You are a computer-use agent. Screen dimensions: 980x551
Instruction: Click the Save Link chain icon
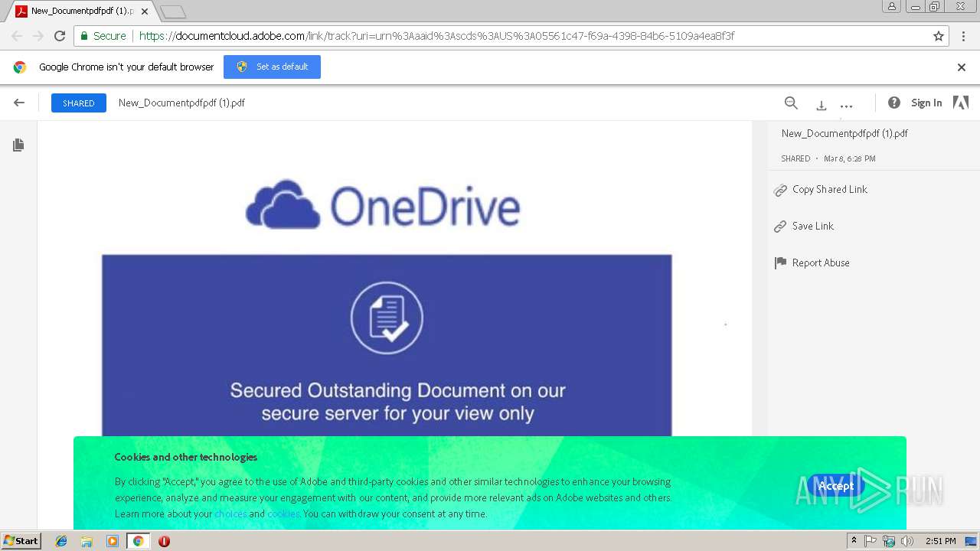(x=780, y=227)
